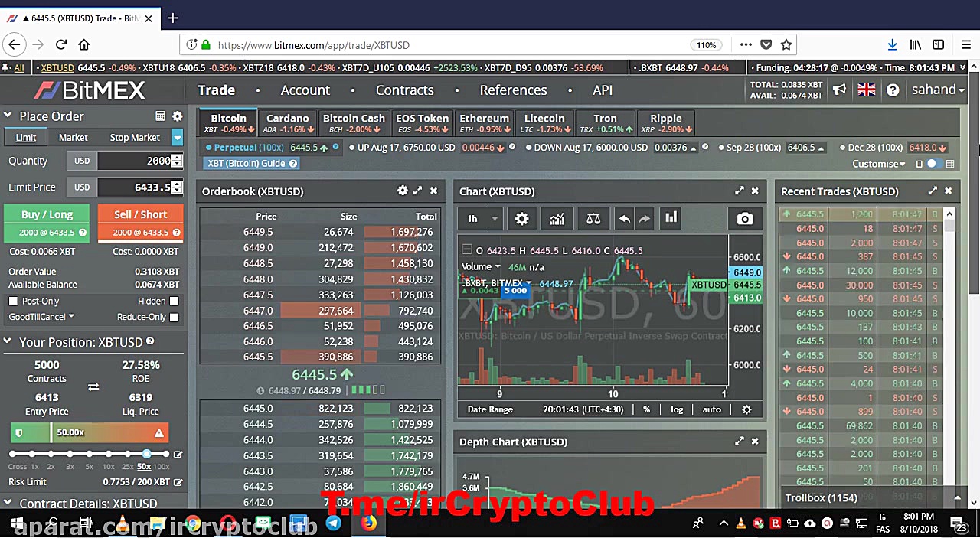The image size is (980, 551).
Task: Switch to Ethereum tab
Action: (x=484, y=122)
